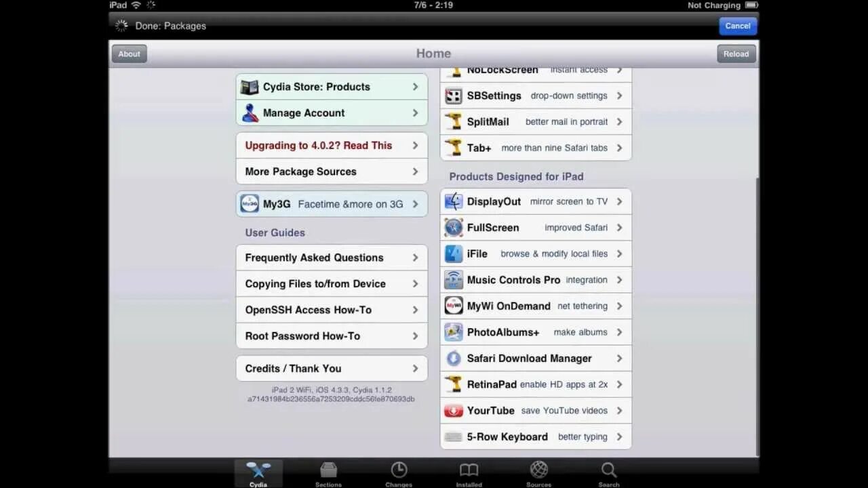Open the 5-Row Keyboard row chevron
868x488 pixels.
(x=619, y=437)
